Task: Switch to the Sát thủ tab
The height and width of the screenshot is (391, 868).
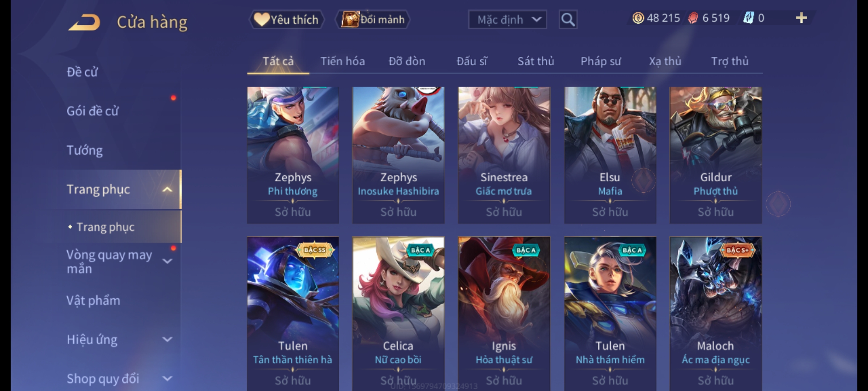Action: [x=536, y=61]
